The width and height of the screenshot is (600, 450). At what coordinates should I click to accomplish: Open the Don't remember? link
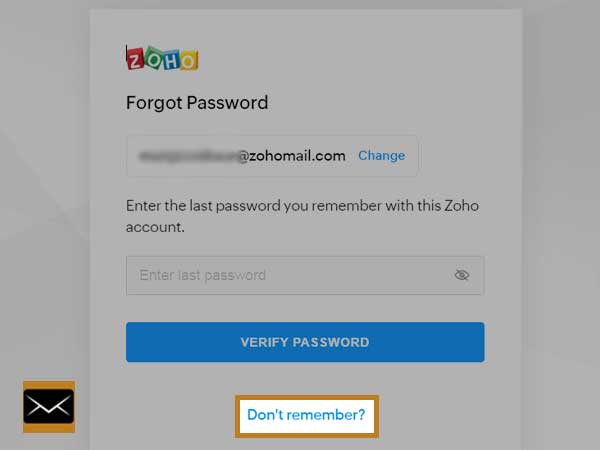306,415
